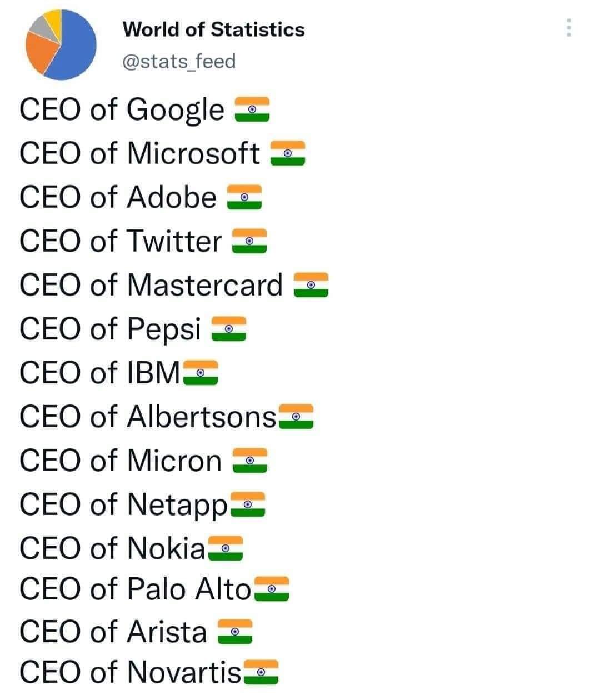
Task: Open the World of Statistics profile name
Action: 213,29
